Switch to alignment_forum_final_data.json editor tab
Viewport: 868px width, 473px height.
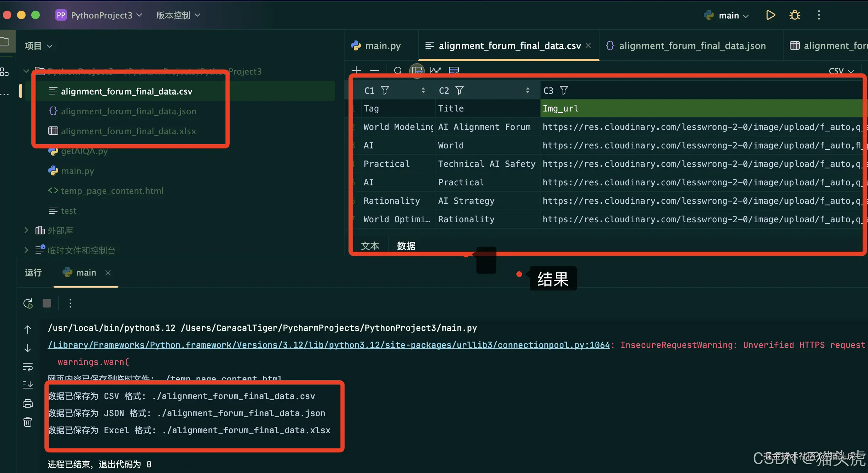pos(692,46)
